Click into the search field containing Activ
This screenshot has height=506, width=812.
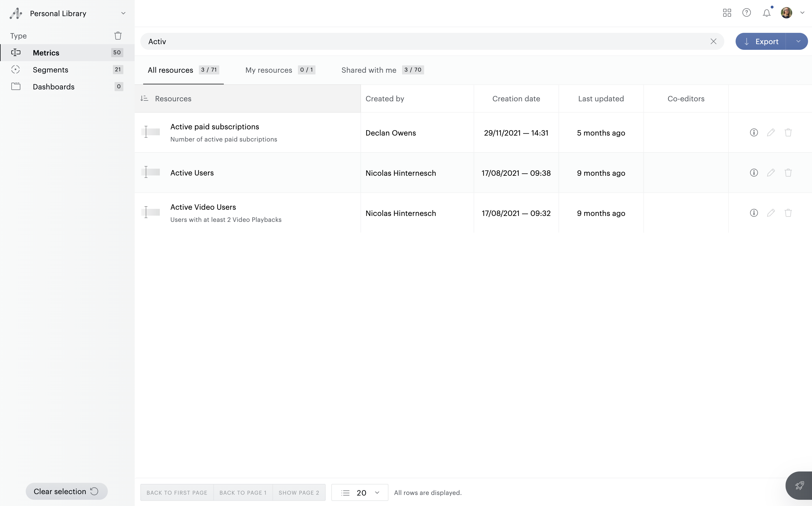pos(401,41)
